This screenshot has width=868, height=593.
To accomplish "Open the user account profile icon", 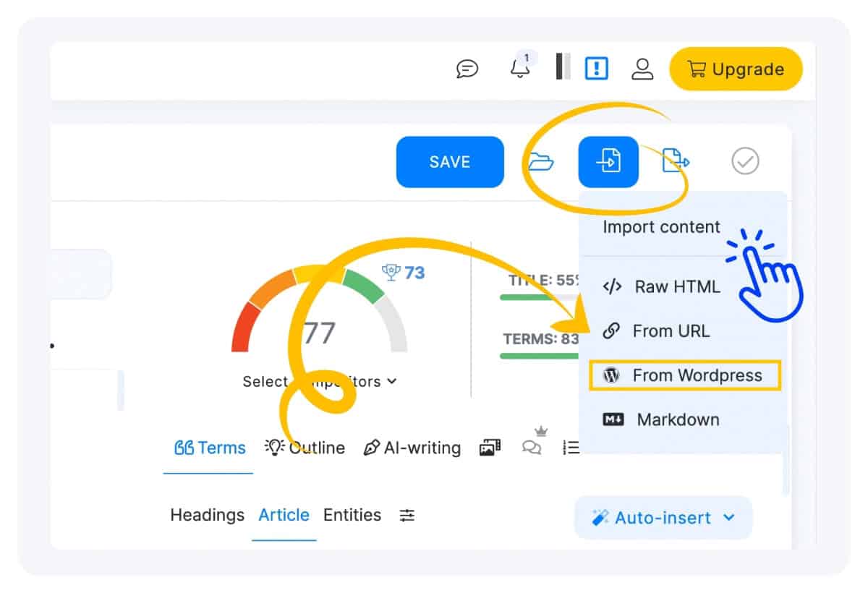I will tap(642, 69).
